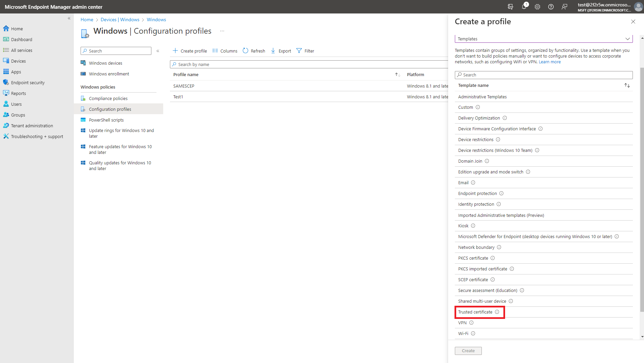
Task: Collapse the left search pane with the chevron
Action: [x=158, y=51]
